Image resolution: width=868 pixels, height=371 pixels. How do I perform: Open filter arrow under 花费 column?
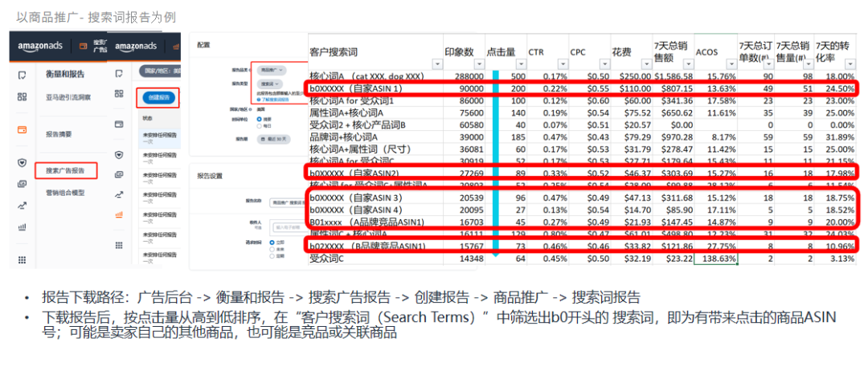(x=646, y=64)
